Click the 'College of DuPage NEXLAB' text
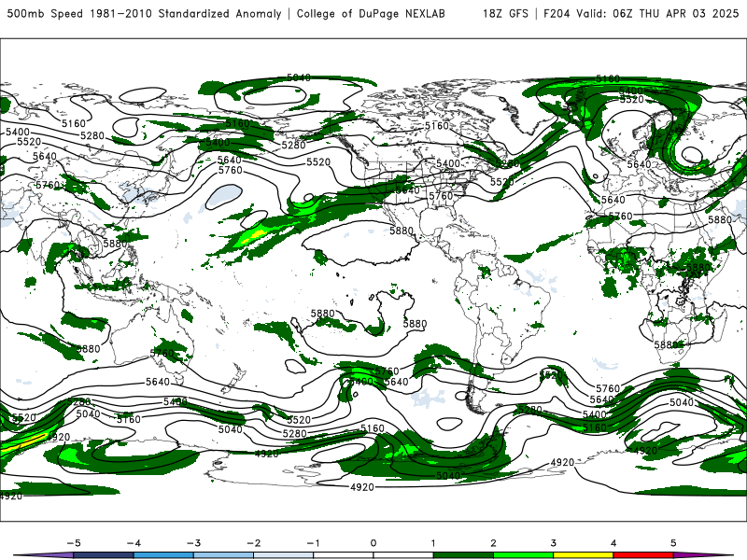The image size is (747, 560). point(371,14)
